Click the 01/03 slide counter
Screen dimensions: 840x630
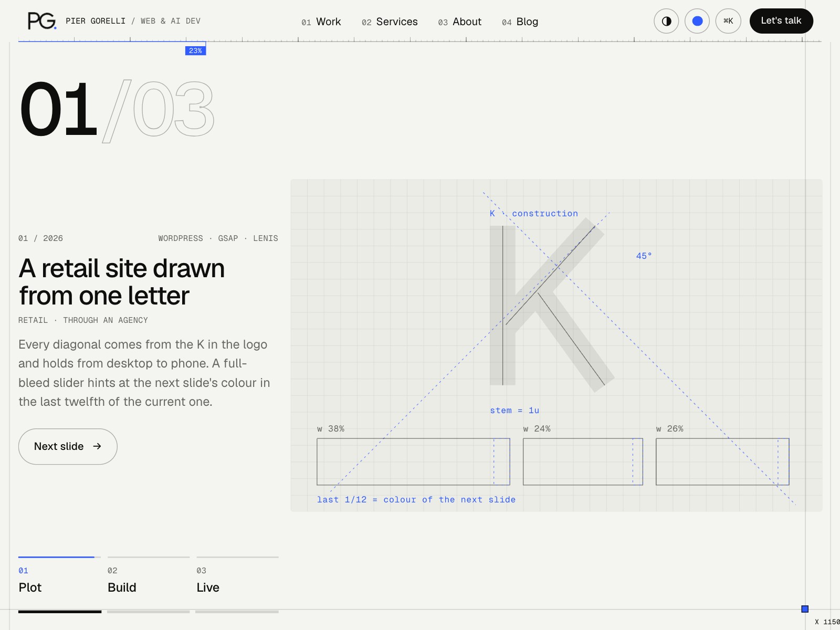click(117, 110)
